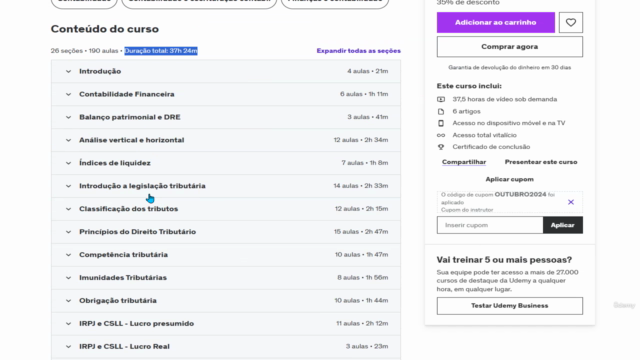The width and height of the screenshot is (640, 360).
Task: Click Vai treinar 5 ou mais pessoas heading
Action: tap(504, 260)
